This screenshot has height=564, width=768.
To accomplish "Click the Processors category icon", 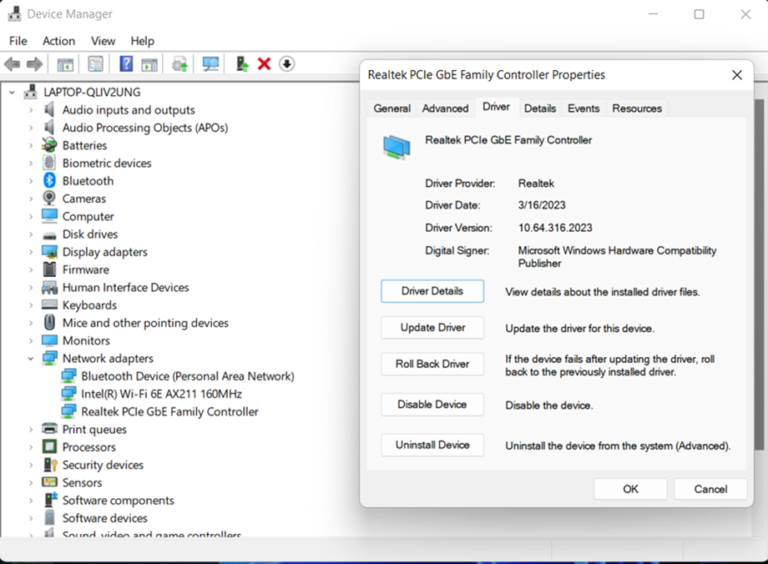I will (49, 447).
